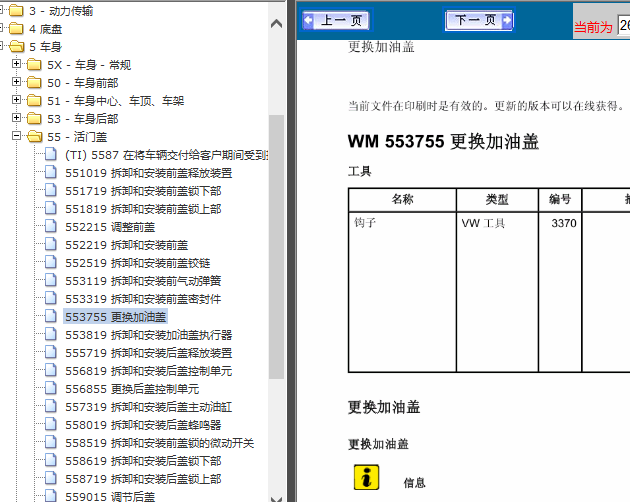Open (TI) 5587 在将车辆交付给客户期间受到 document
This screenshot has height=502, width=630.
tap(167, 155)
